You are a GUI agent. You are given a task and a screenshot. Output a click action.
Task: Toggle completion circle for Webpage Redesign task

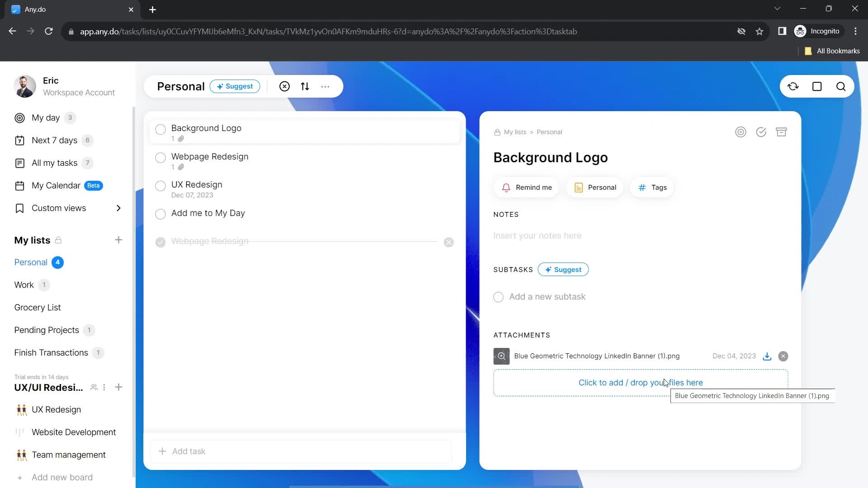tap(160, 157)
